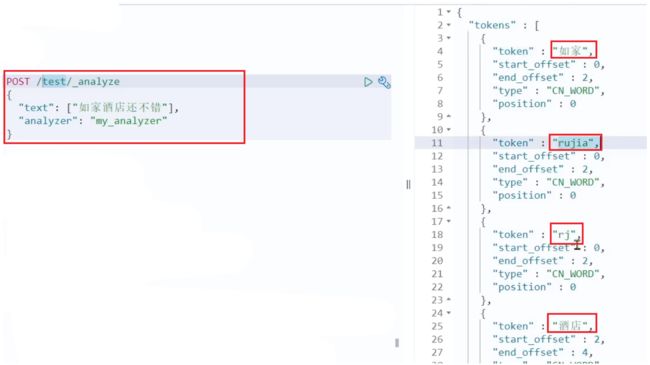Click the "rj" token value on line 18
Screen dimensions: 650x365
pyautogui.click(x=564, y=235)
